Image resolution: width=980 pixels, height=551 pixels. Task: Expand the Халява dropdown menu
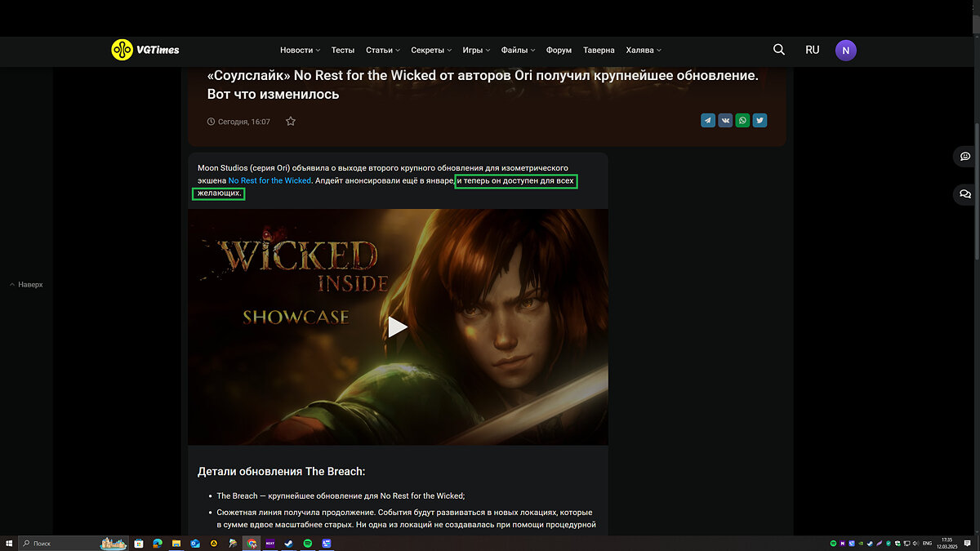[644, 50]
